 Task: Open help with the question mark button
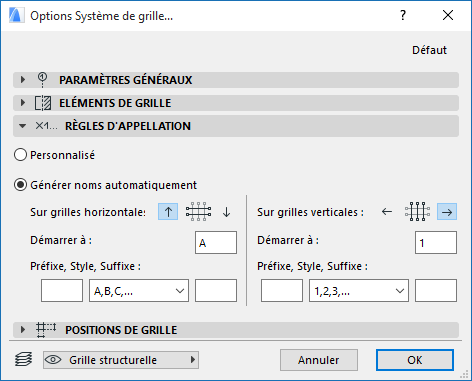click(x=403, y=15)
